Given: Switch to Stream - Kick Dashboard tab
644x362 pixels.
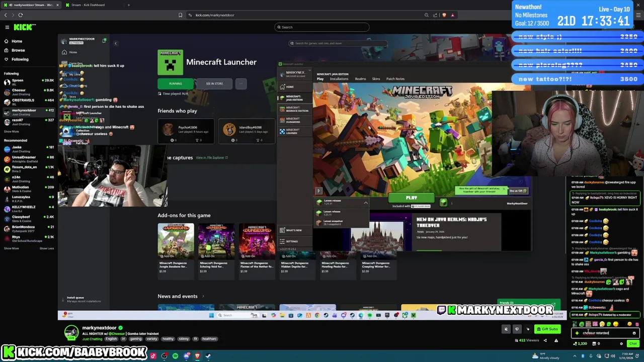Looking at the screenshot, I should click(88, 5).
